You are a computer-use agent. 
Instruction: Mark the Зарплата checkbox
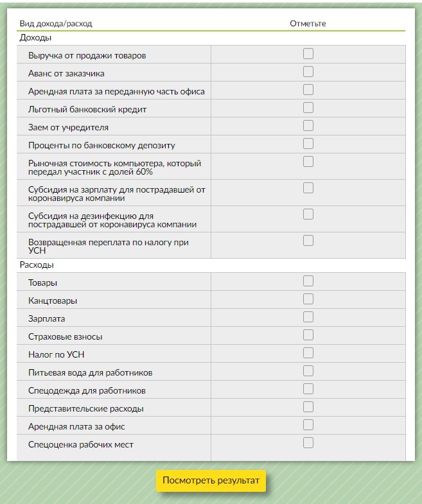(x=308, y=317)
